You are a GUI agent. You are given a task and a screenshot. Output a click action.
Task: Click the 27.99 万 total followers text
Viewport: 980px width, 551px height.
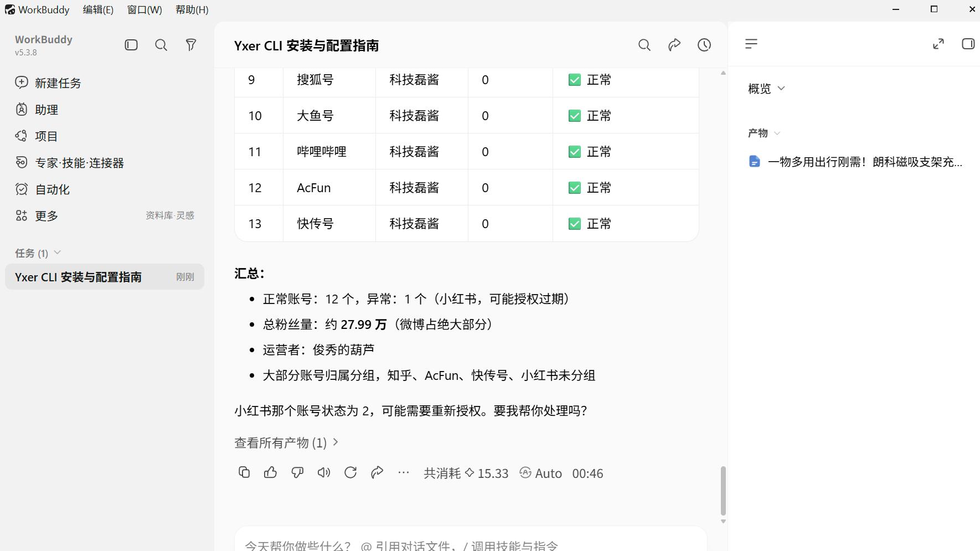[x=364, y=325]
